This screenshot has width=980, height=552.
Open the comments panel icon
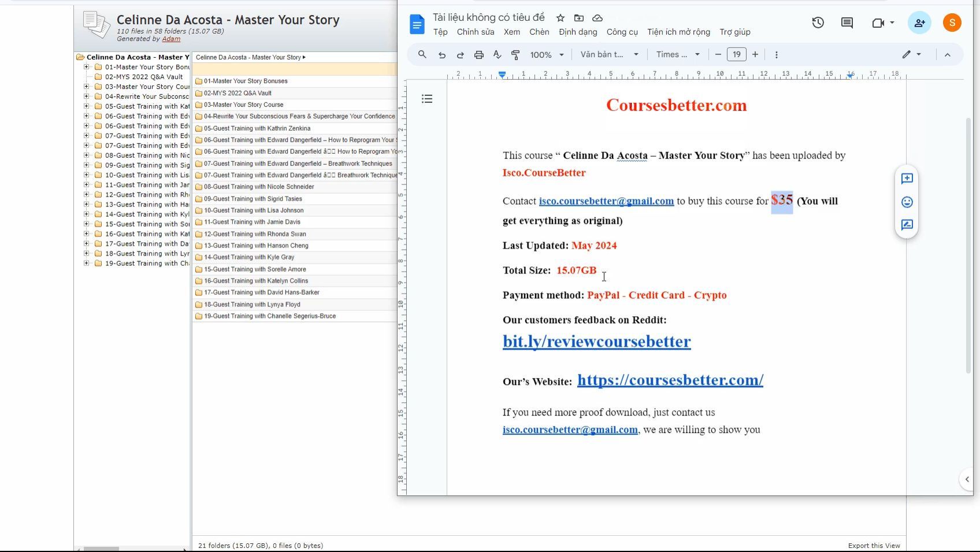(x=847, y=23)
